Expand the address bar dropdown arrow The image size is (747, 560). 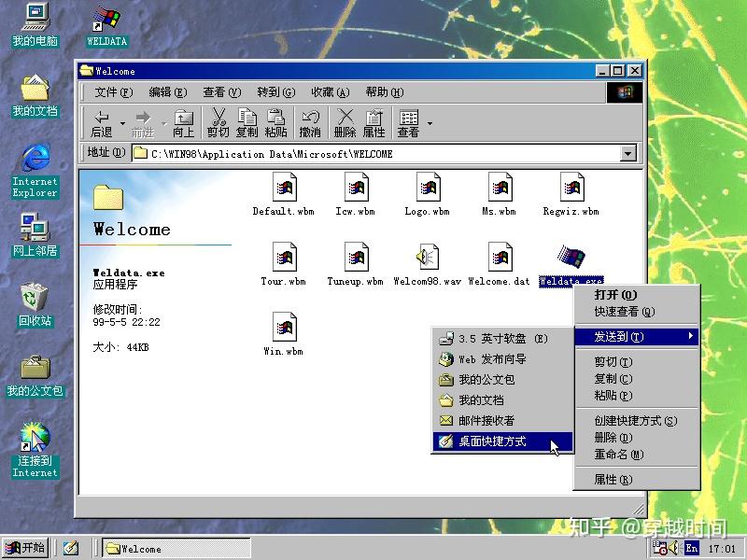628,154
